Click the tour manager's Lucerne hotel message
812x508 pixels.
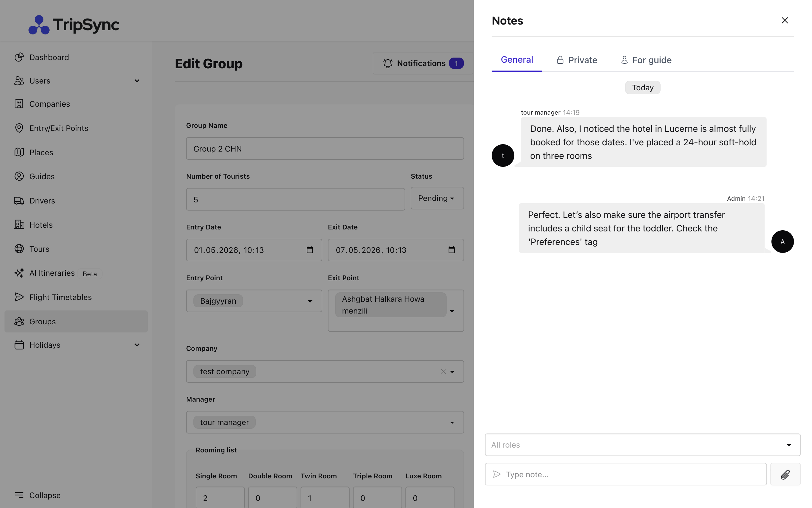pos(643,142)
